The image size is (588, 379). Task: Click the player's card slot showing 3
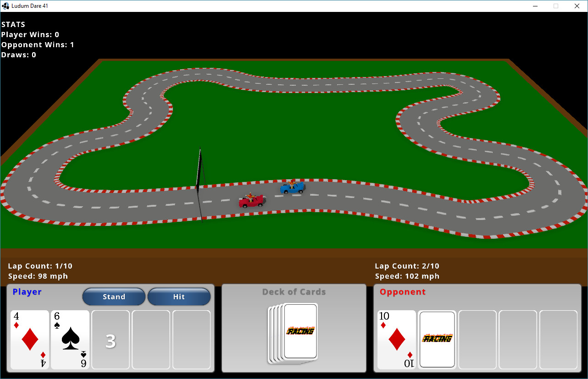point(111,340)
